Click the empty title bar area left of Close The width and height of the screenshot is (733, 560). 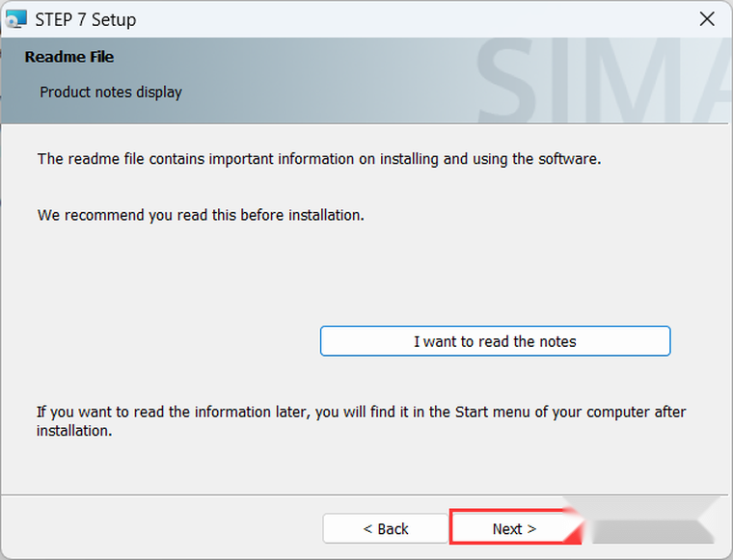click(x=434, y=19)
